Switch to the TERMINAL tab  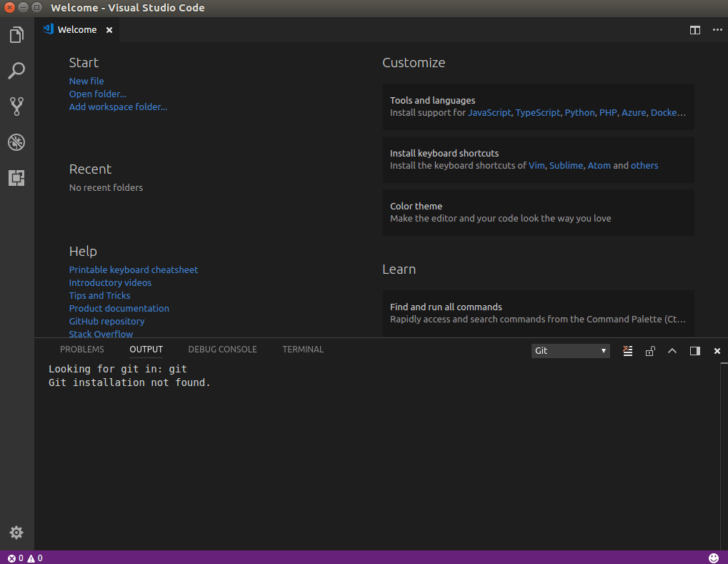[303, 350]
